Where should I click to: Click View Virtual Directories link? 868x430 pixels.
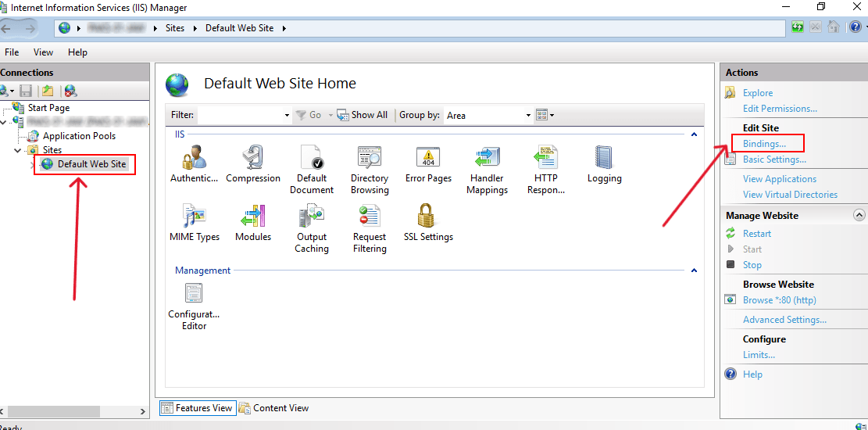click(x=790, y=195)
